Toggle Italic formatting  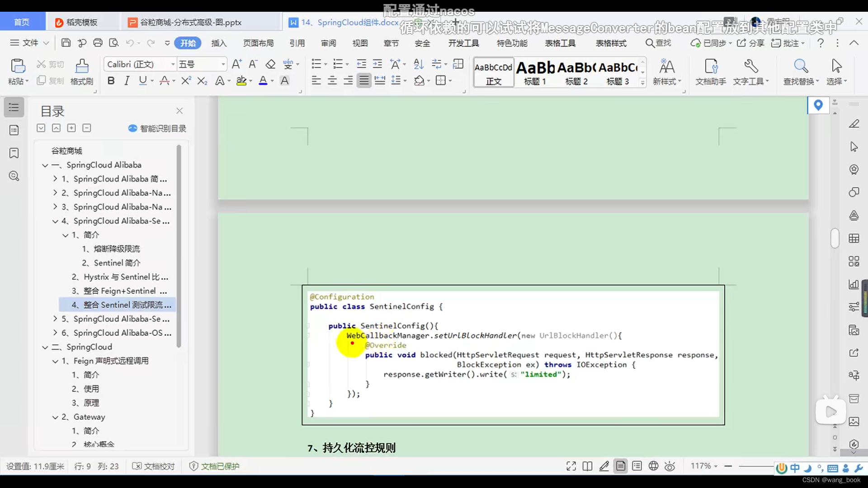127,81
